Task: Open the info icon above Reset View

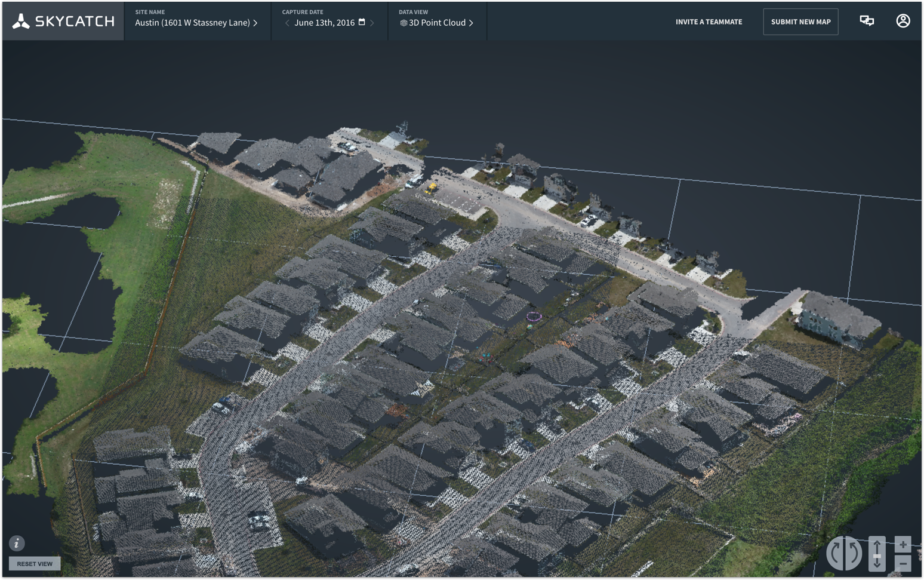Action: click(x=17, y=543)
